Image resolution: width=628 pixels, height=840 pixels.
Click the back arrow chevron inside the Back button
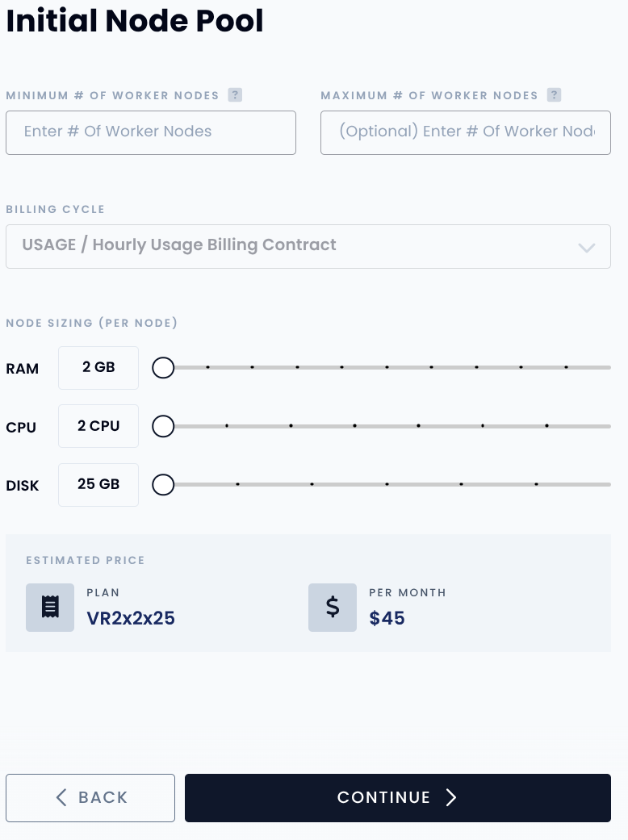61,797
